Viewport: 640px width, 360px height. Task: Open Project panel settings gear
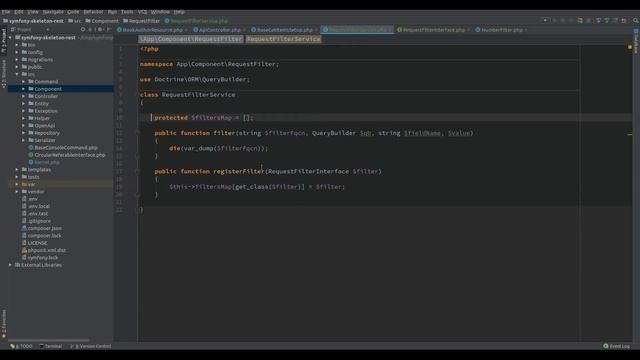[x=100, y=29]
